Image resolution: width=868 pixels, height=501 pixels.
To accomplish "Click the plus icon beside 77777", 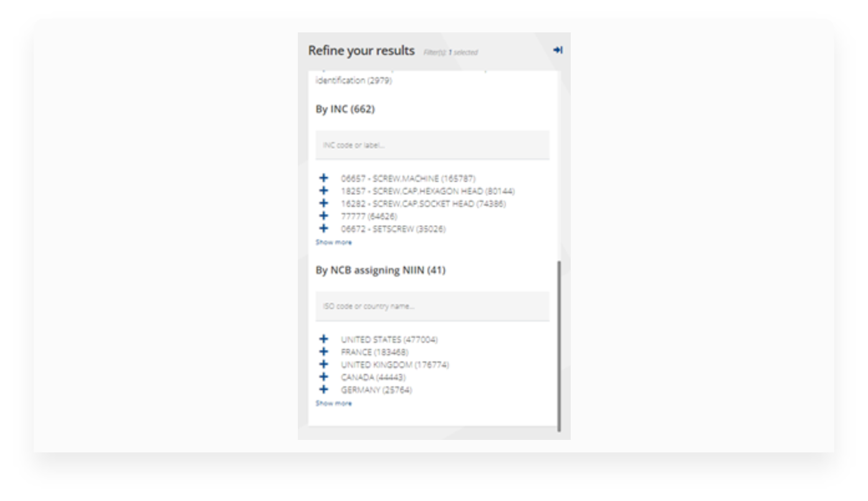I will click(x=323, y=216).
